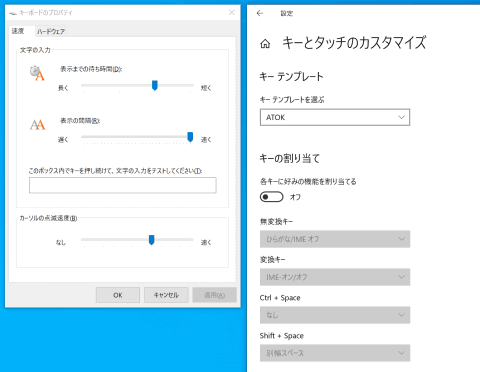
Task: Click the オフ toggle state label
Action: (x=295, y=197)
